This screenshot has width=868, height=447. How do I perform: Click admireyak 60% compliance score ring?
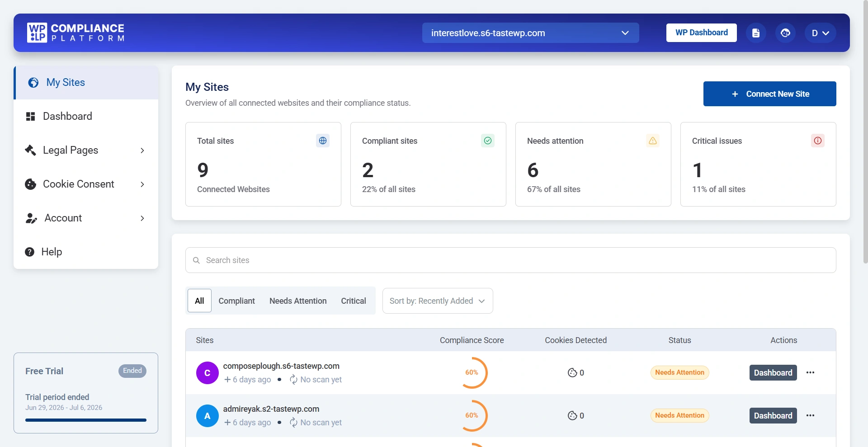[x=472, y=416]
